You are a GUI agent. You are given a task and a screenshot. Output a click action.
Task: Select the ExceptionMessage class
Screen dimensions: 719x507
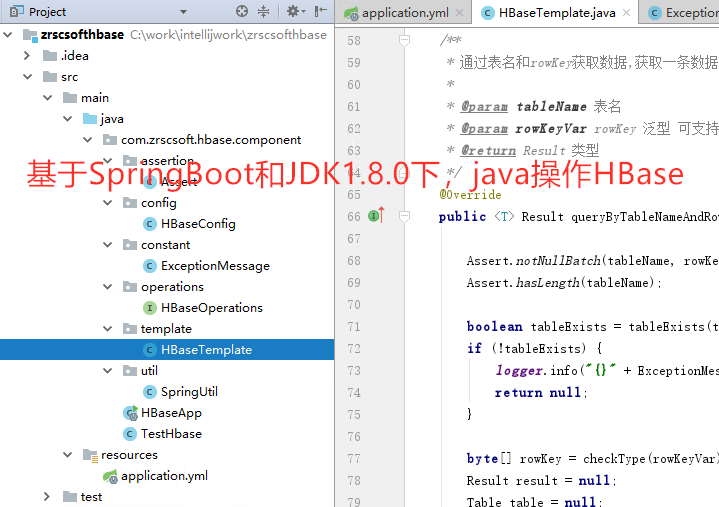point(215,266)
